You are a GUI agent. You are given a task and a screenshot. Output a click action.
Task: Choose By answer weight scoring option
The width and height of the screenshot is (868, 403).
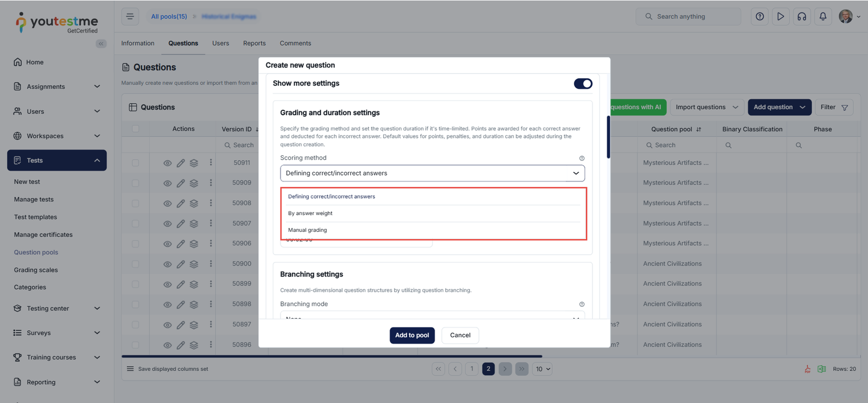[310, 213]
